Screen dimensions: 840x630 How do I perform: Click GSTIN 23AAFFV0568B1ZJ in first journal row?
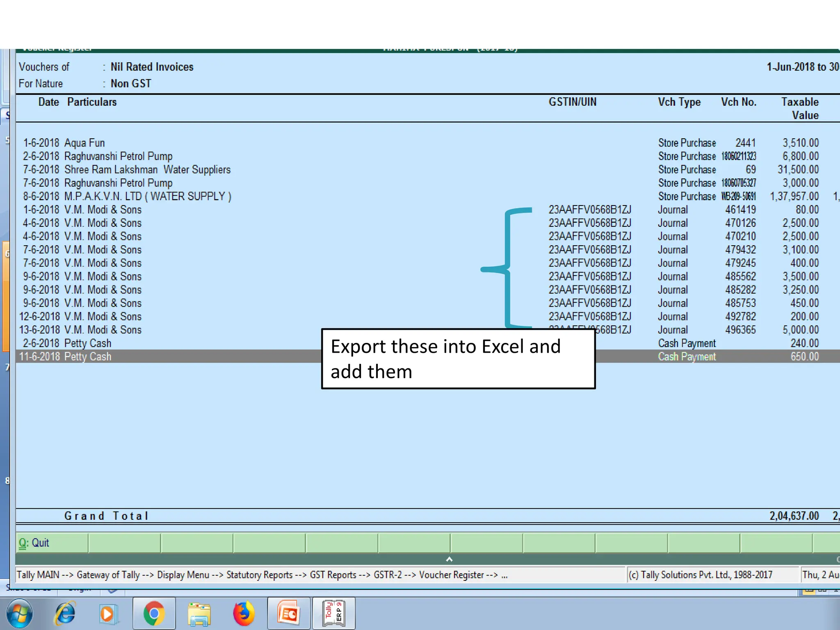(x=590, y=210)
